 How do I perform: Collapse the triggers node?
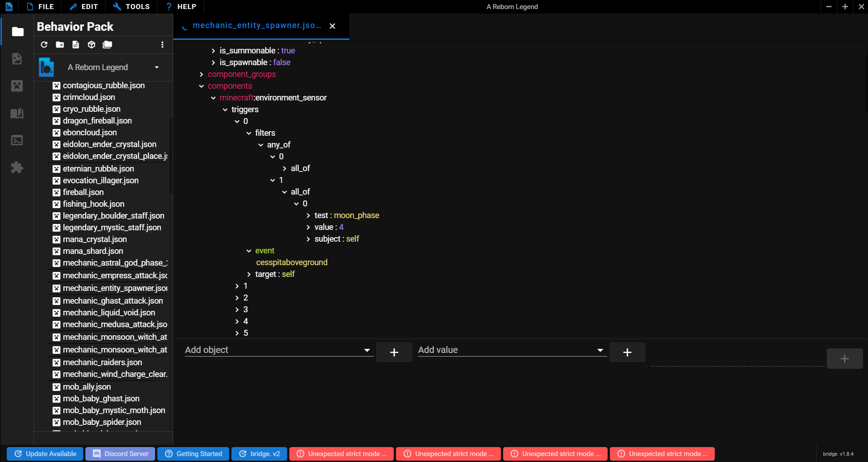tap(225, 110)
